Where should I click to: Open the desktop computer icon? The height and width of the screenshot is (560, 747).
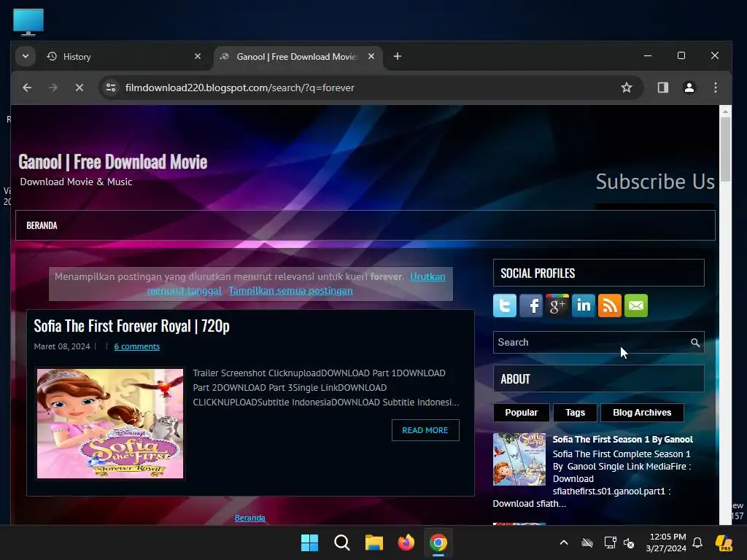point(28,22)
